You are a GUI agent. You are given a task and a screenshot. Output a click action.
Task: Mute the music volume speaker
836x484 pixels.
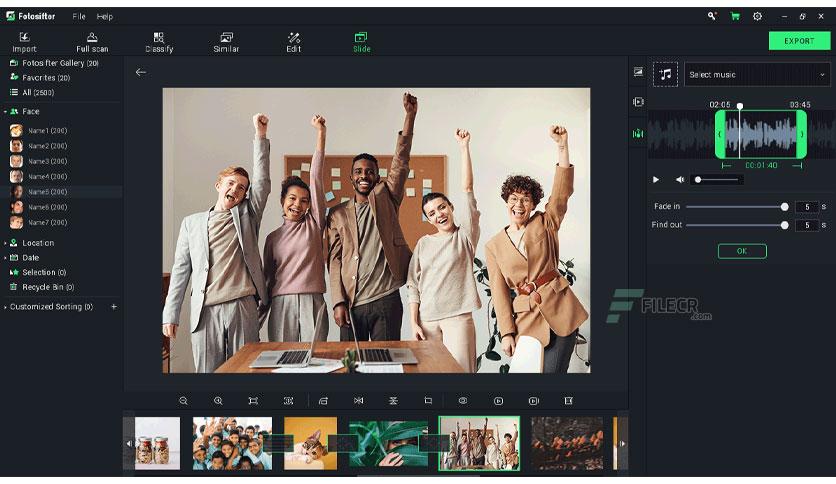680,180
